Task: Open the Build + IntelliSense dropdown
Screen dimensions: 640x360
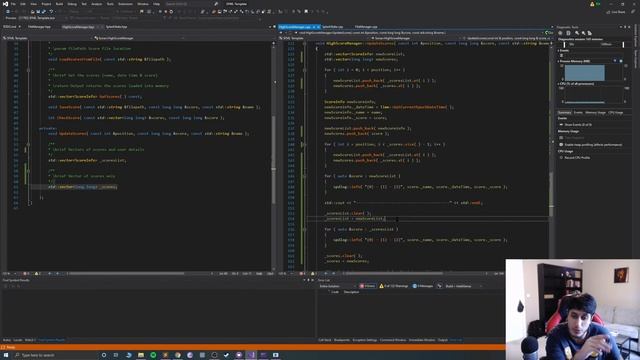Action: click(x=463, y=286)
